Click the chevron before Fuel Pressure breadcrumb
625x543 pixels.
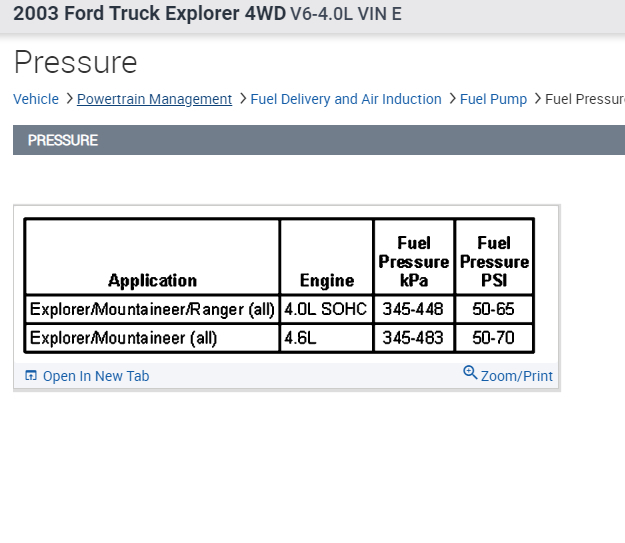tap(537, 99)
